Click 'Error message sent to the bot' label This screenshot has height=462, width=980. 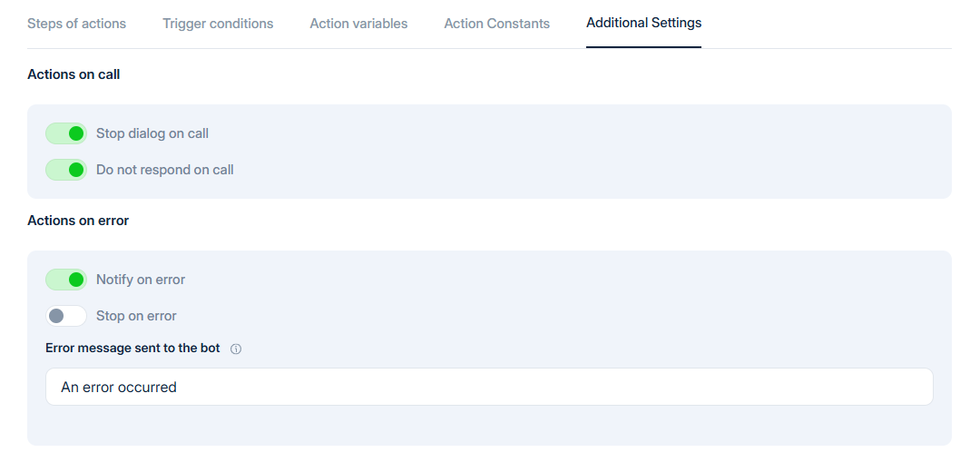tap(132, 348)
